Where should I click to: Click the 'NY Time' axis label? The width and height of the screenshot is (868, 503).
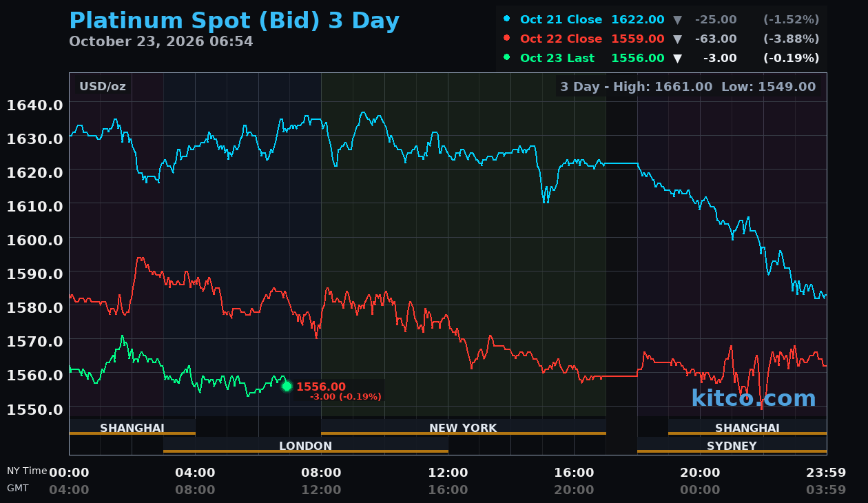pyautogui.click(x=27, y=471)
